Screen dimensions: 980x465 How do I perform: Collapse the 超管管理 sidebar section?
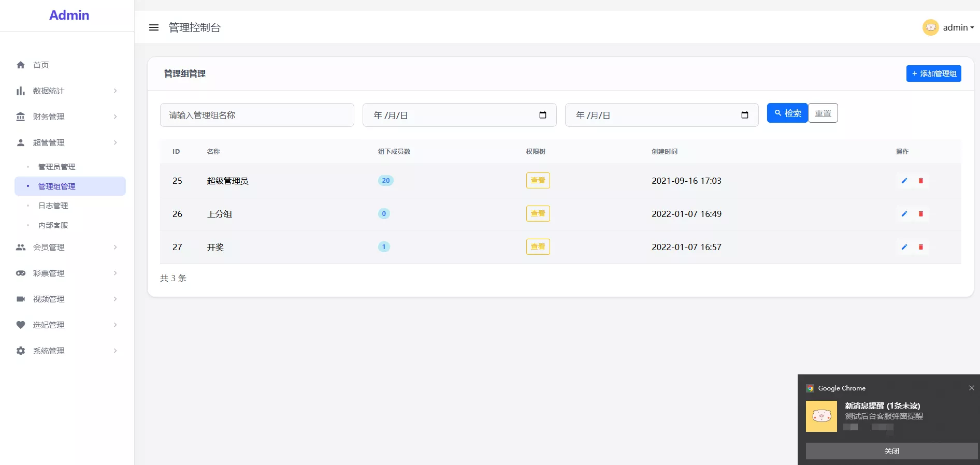(67, 143)
